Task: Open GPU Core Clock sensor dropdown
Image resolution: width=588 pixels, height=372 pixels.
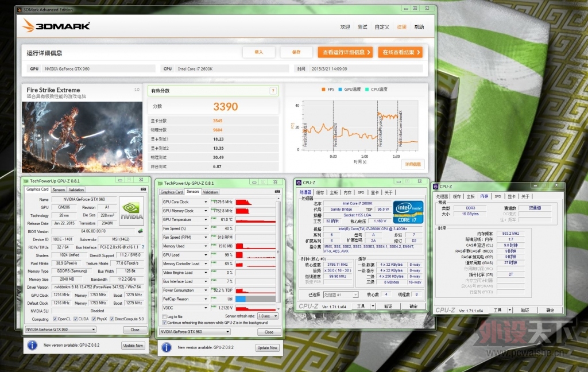Action: click(x=206, y=202)
